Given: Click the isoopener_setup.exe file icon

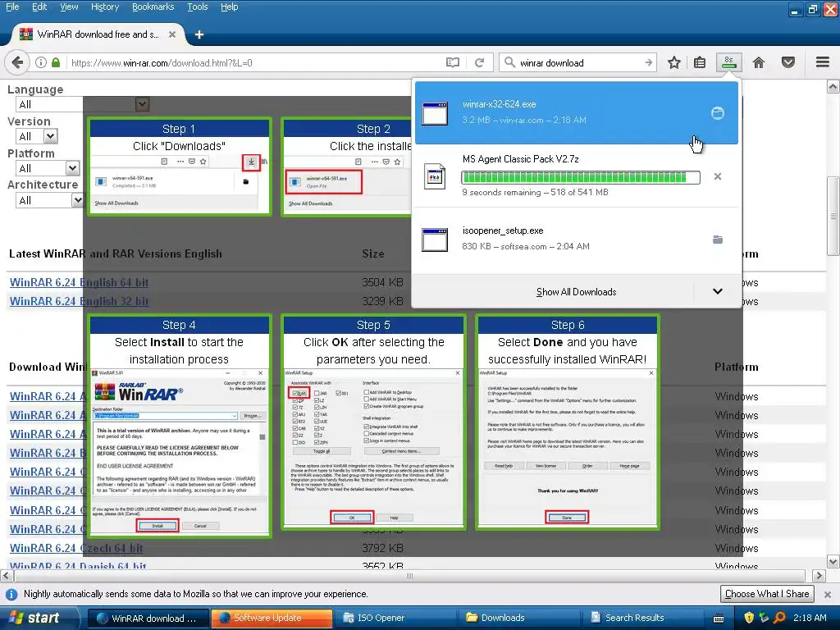Looking at the screenshot, I should pyautogui.click(x=435, y=240).
